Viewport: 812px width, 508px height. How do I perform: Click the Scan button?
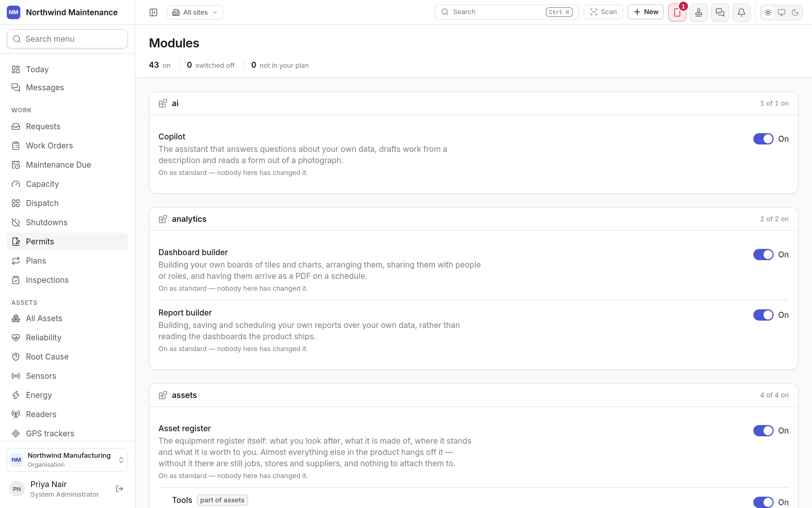tap(603, 12)
